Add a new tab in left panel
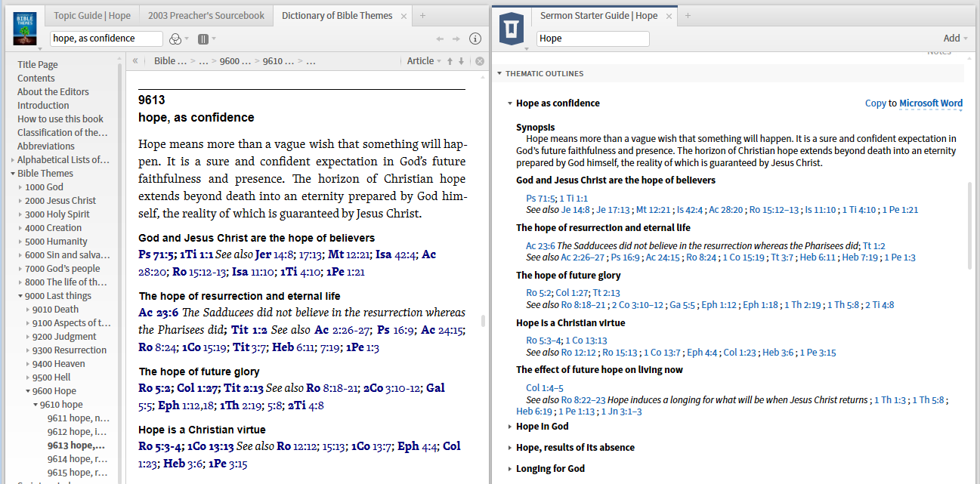 tap(422, 15)
